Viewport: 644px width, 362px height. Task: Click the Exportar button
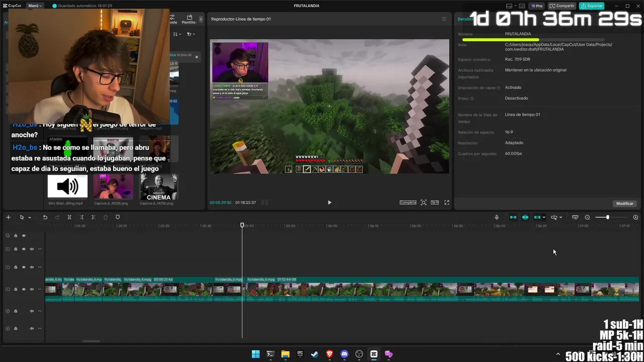click(592, 6)
